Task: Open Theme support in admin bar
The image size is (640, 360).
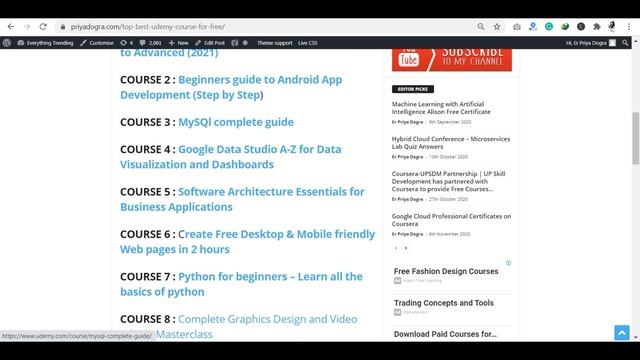Action: point(274,42)
